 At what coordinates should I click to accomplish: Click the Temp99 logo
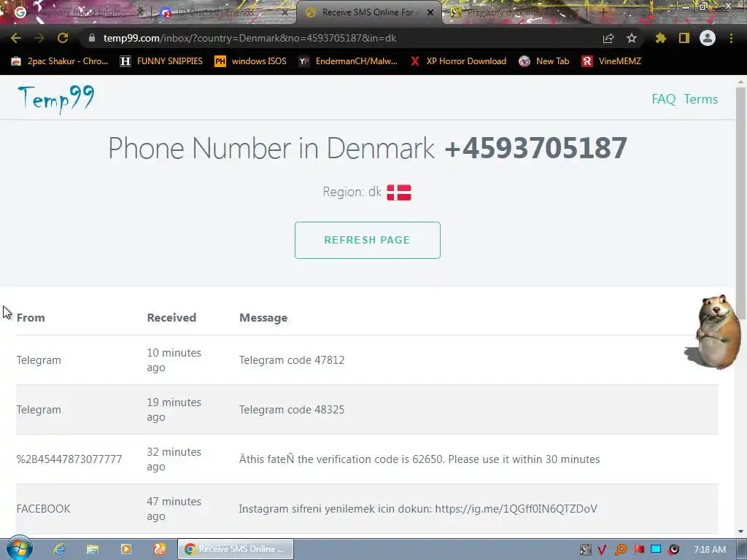click(55, 99)
